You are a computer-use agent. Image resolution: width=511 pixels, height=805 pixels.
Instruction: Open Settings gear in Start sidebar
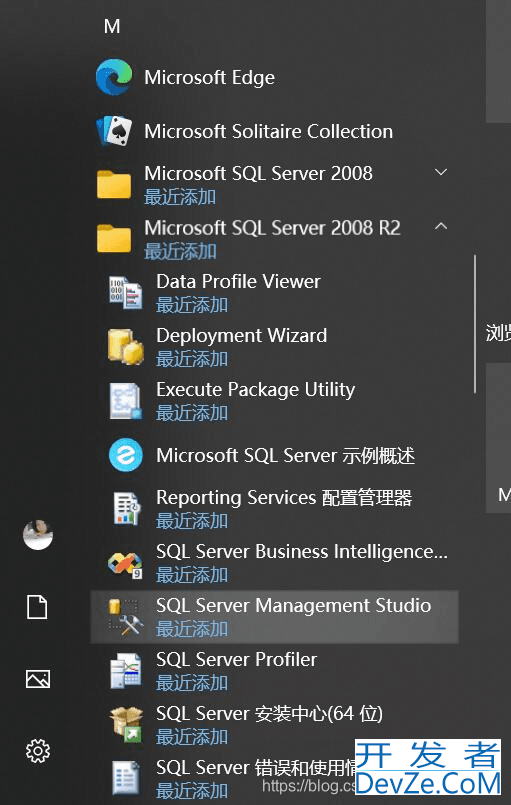click(38, 751)
